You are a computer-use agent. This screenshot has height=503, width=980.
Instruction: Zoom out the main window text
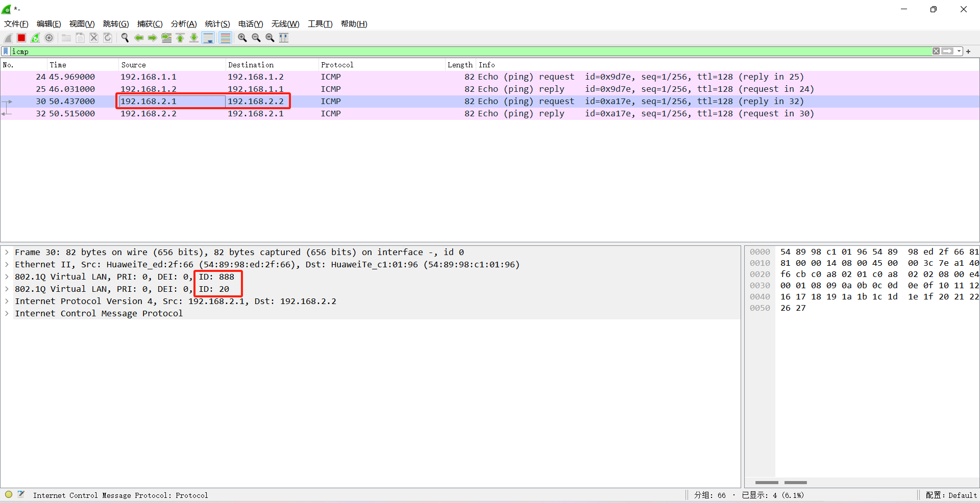pyautogui.click(x=256, y=38)
